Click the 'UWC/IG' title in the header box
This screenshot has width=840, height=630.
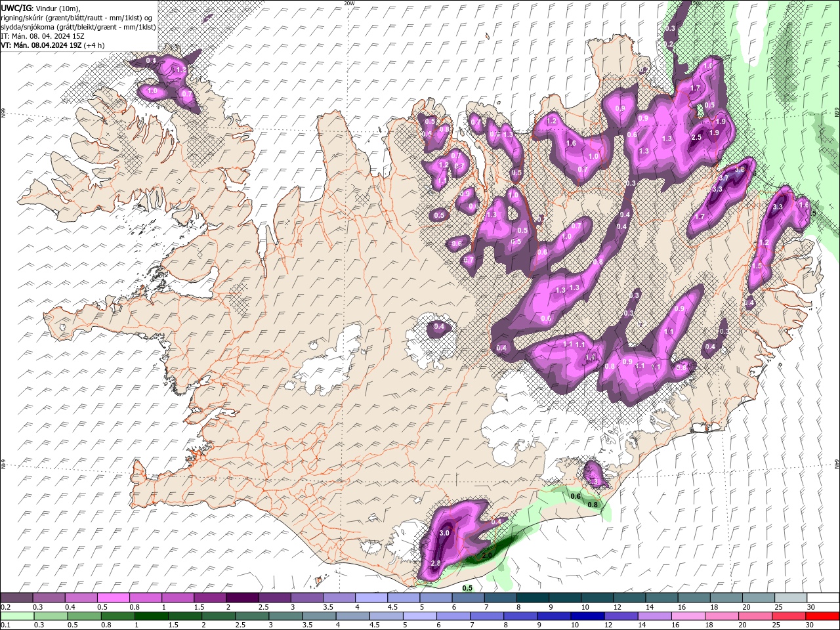click(x=16, y=8)
